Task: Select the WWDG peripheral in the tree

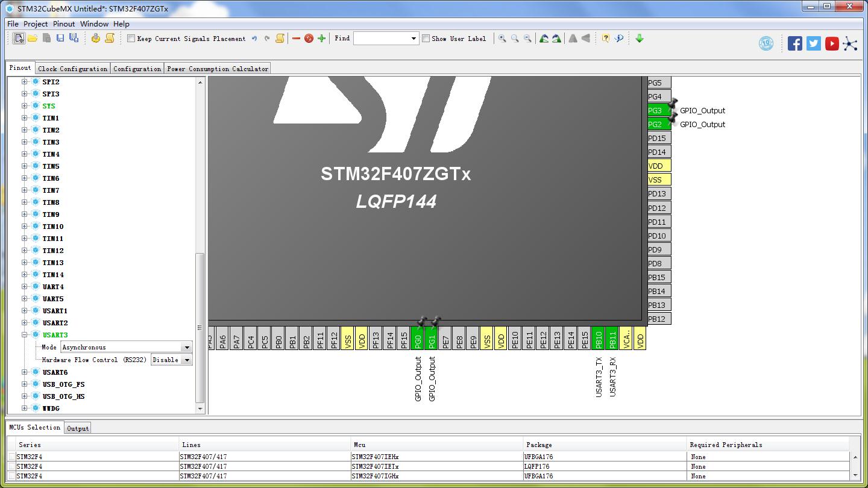Action: pos(51,408)
